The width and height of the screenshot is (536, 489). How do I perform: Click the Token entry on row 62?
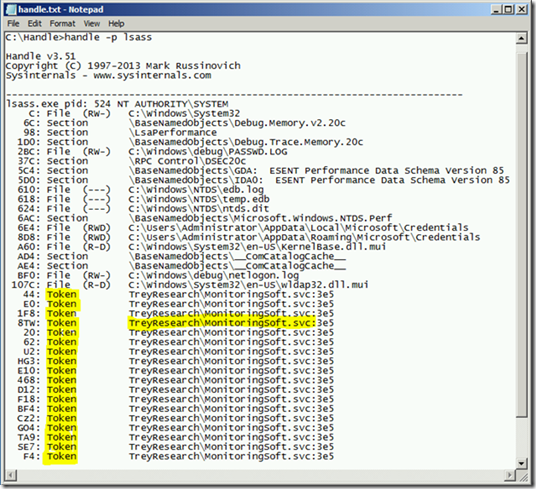click(x=62, y=342)
